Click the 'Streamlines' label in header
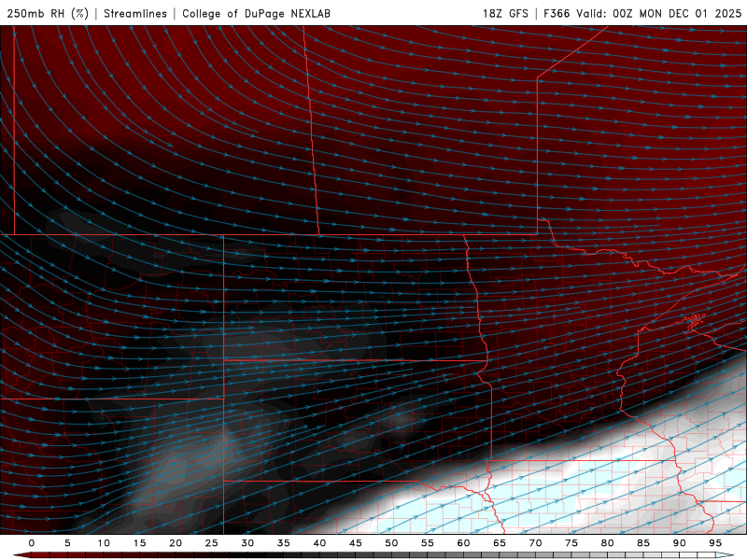747x560 pixels. (x=135, y=13)
